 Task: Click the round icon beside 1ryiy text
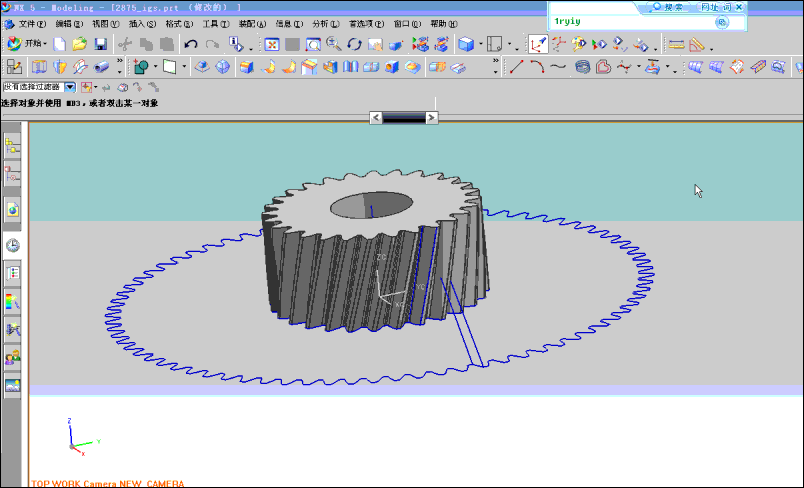click(722, 22)
